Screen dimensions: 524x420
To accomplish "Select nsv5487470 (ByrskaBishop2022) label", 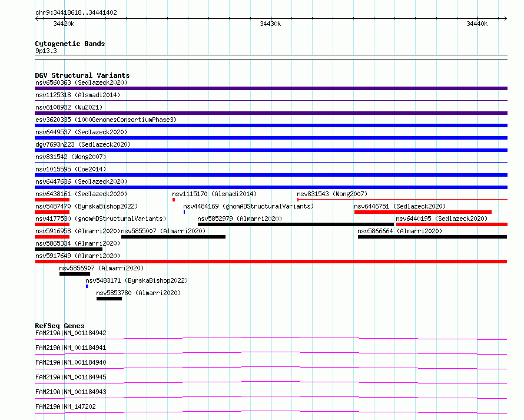I will pos(87,206).
